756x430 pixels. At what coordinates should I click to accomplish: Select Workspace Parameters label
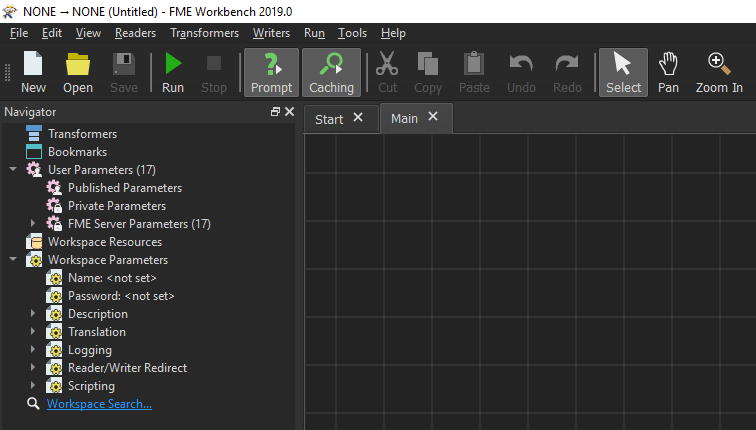tap(108, 260)
